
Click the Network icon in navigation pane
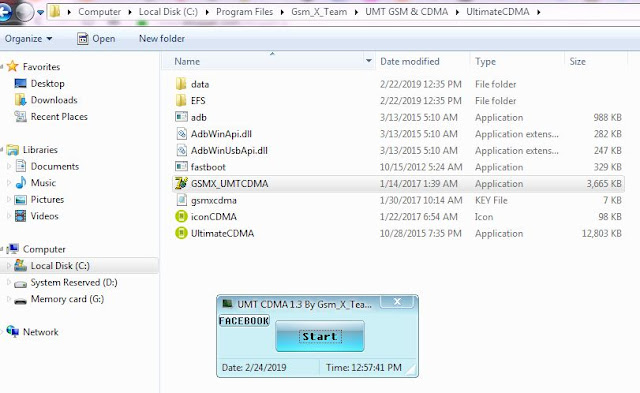coord(13,331)
